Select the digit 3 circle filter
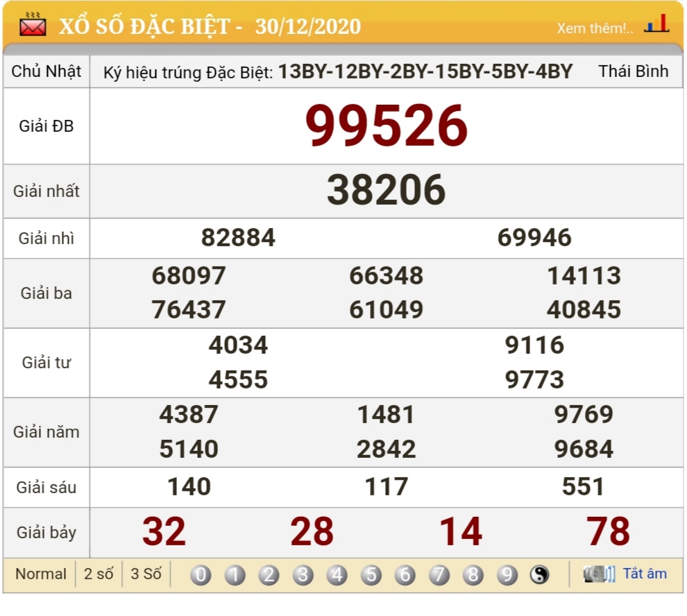687x616 pixels. coord(303,574)
